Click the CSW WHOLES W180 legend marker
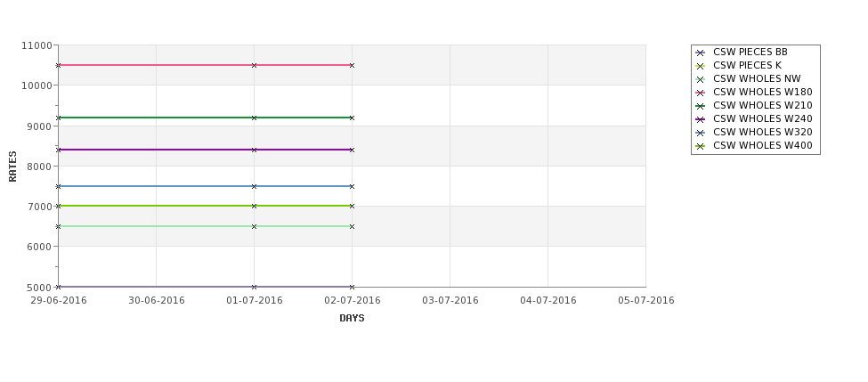This screenshot has height=382, width=868. 701,93
